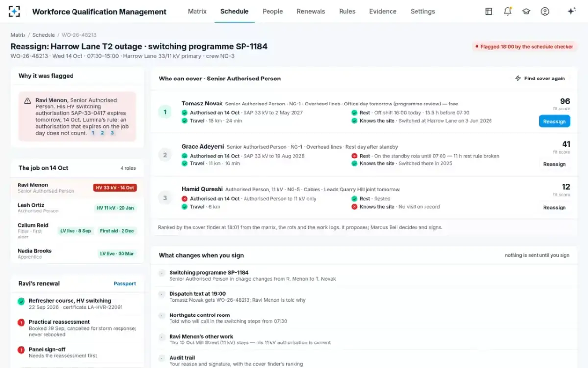This screenshot has width=588, height=368.
Task: Open the notifications bell
Action: pyautogui.click(x=508, y=11)
